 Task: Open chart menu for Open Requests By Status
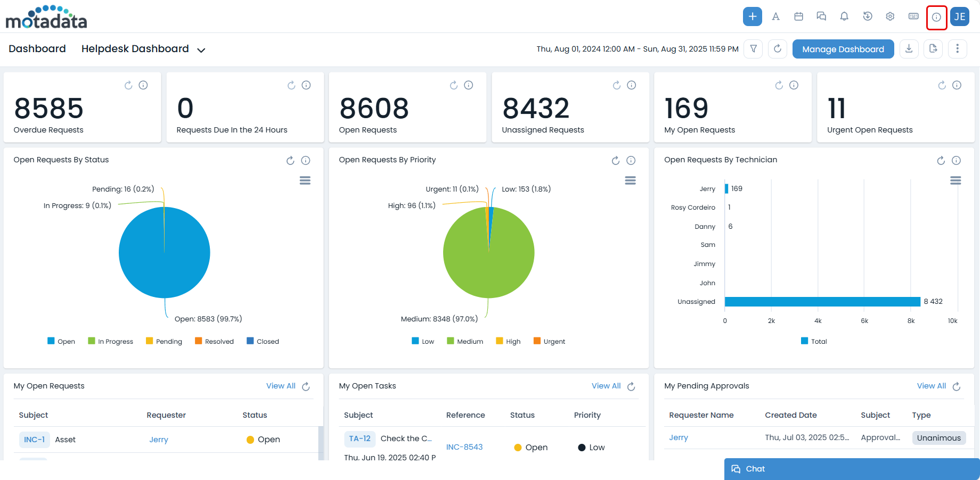305,181
